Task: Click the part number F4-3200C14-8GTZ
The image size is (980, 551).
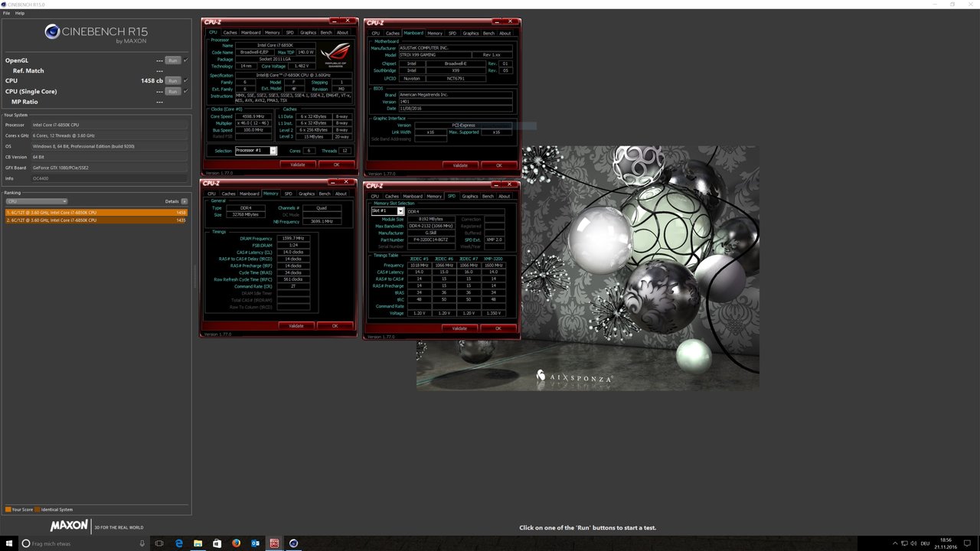Action: coord(431,240)
